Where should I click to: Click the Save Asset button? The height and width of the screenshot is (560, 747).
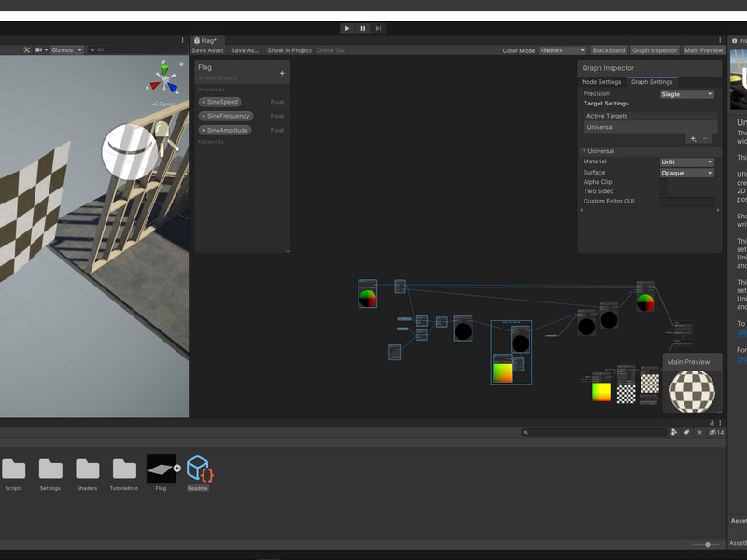coord(208,50)
